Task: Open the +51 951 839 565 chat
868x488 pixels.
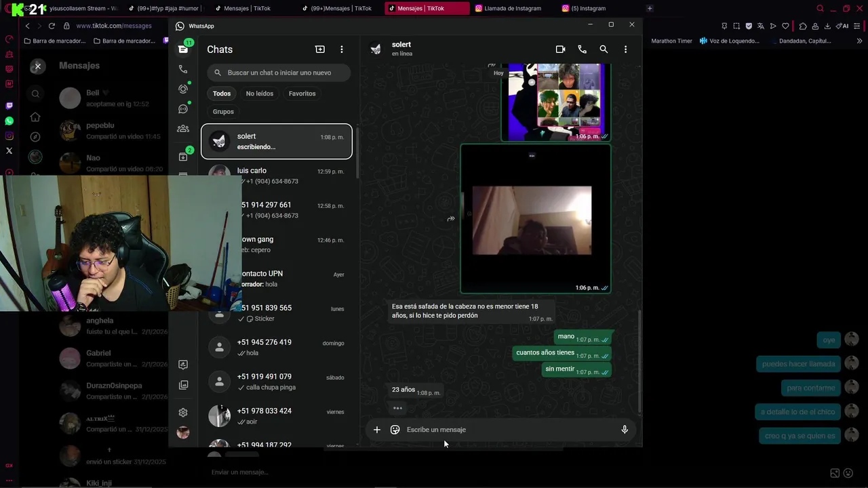Action: pos(277,313)
